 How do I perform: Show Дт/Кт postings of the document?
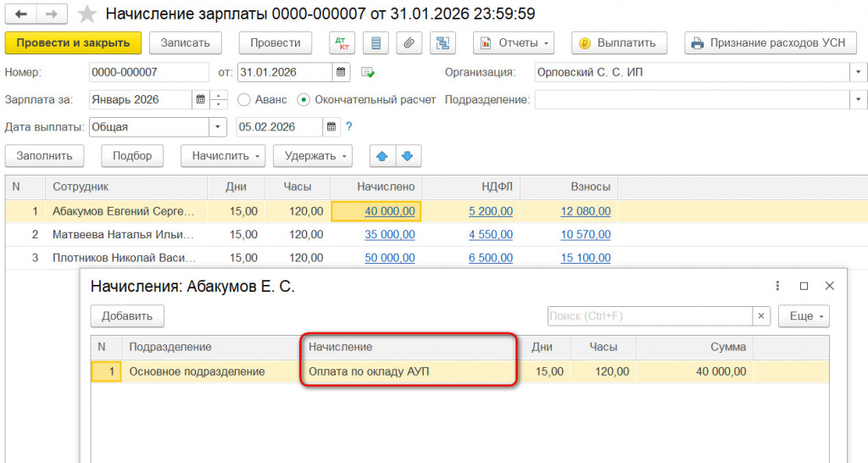(x=342, y=43)
